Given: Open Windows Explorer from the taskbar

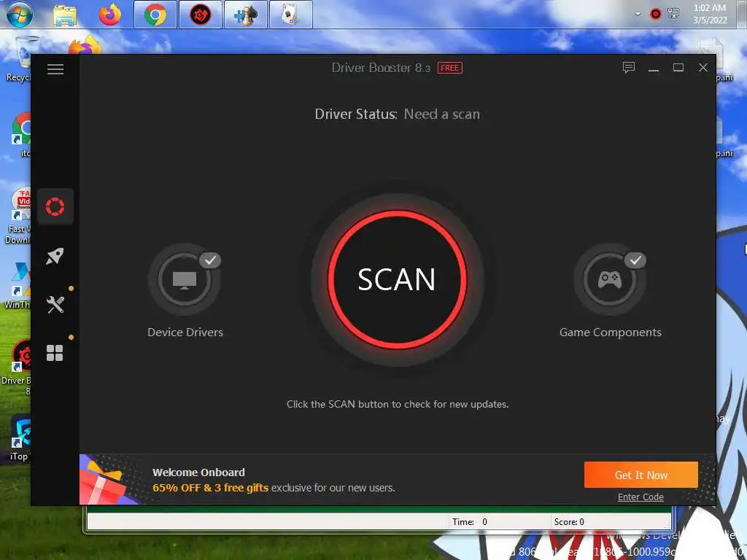Looking at the screenshot, I should (x=65, y=15).
